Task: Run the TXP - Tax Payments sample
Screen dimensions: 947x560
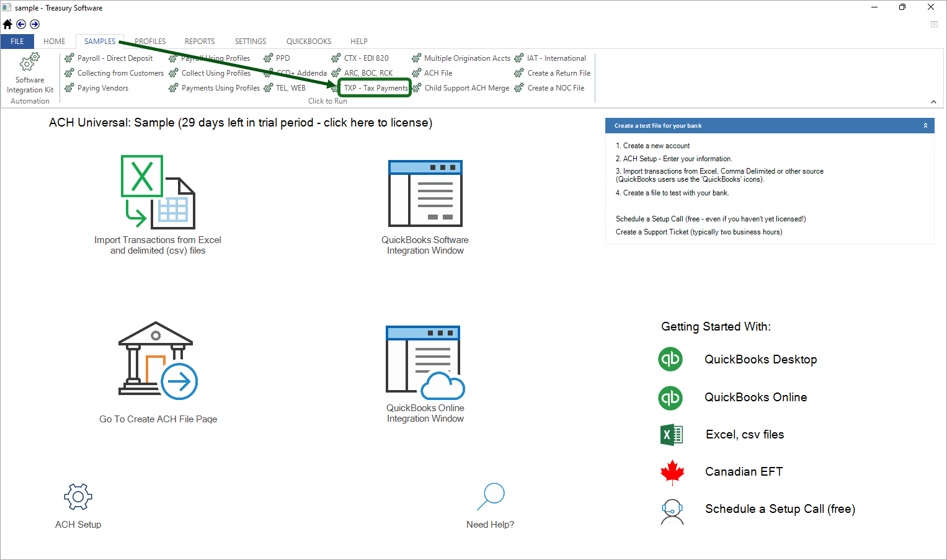Action: click(x=375, y=88)
